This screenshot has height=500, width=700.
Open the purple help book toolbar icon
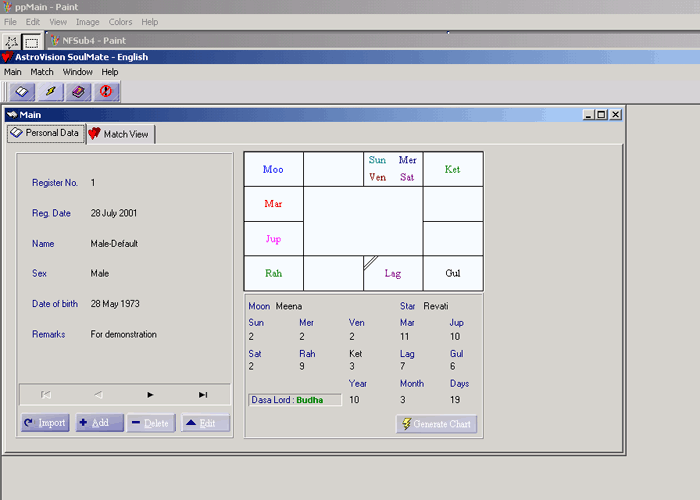pos(78,92)
